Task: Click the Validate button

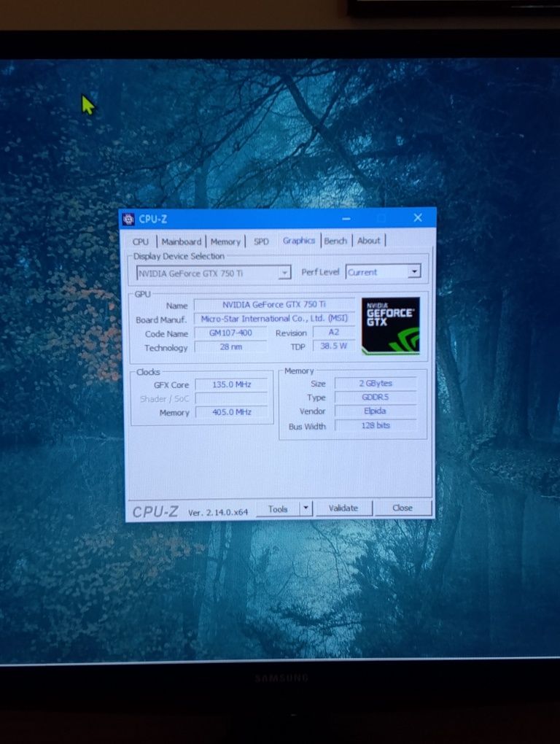Action: pyautogui.click(x=343, y=508)
